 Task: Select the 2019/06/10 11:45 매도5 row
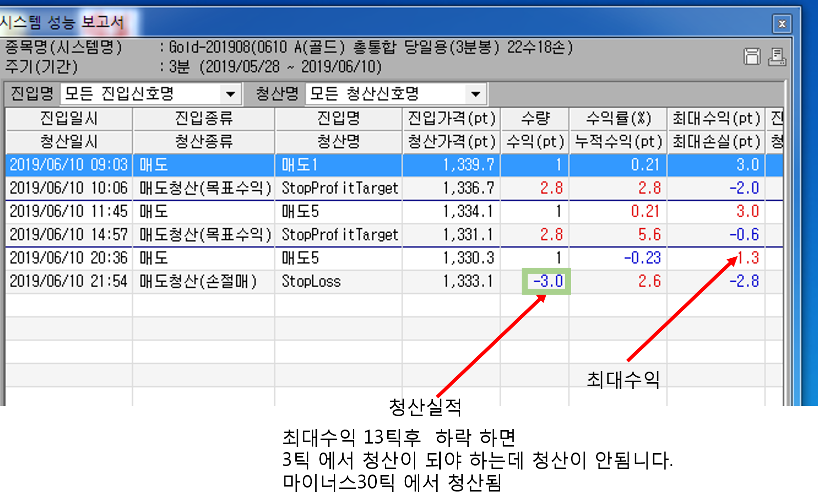click(x=394, y=211)
